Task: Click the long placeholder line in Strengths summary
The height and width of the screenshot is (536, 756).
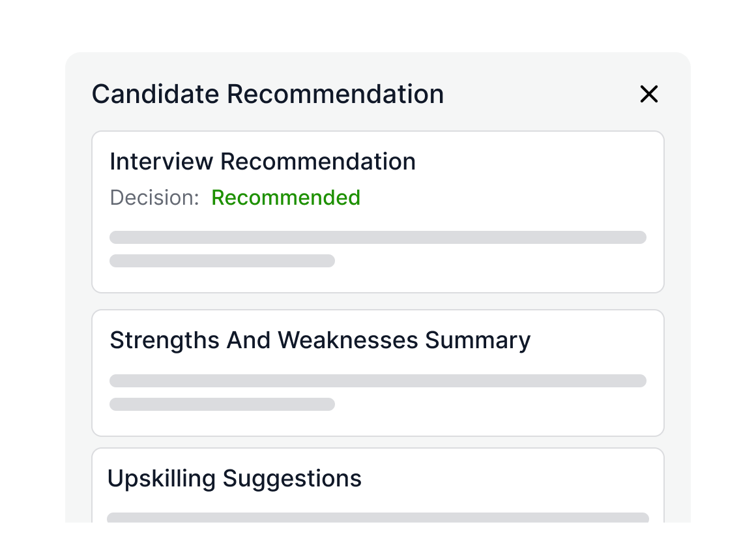Action: coord(377,381)
